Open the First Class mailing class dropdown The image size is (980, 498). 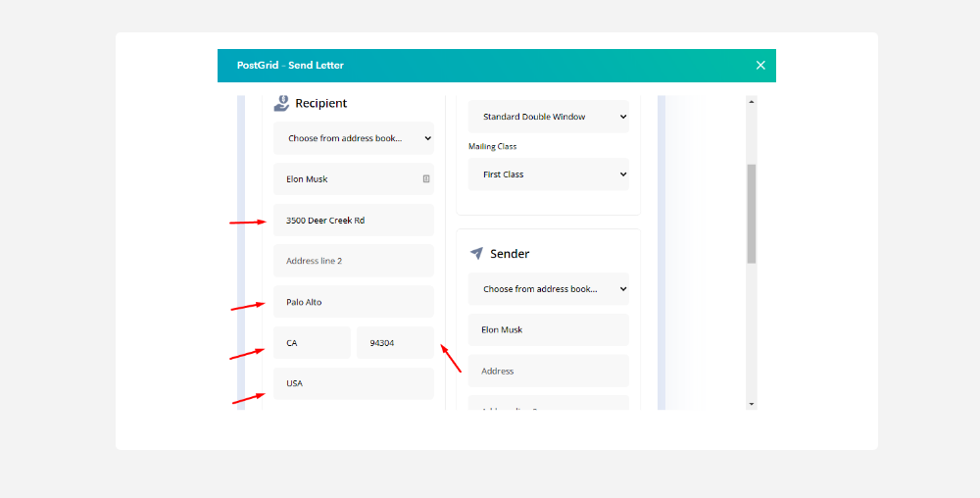pos(548,174)
